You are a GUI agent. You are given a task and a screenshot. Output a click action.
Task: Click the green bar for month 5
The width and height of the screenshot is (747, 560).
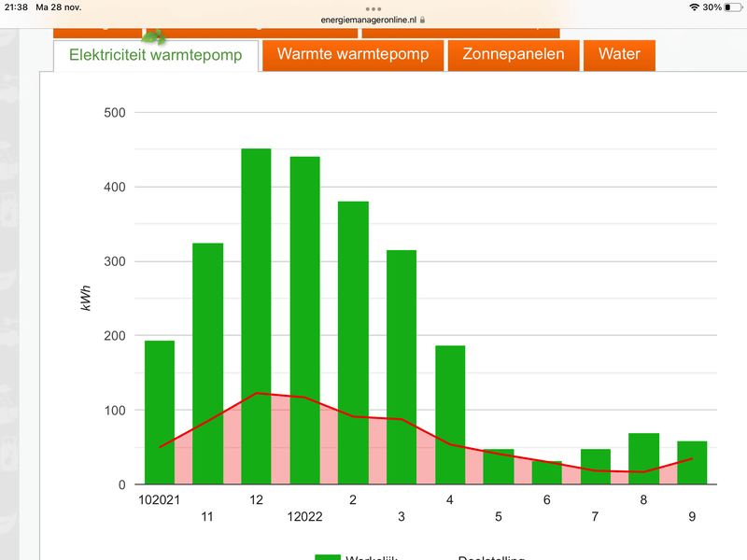(499, 467)
